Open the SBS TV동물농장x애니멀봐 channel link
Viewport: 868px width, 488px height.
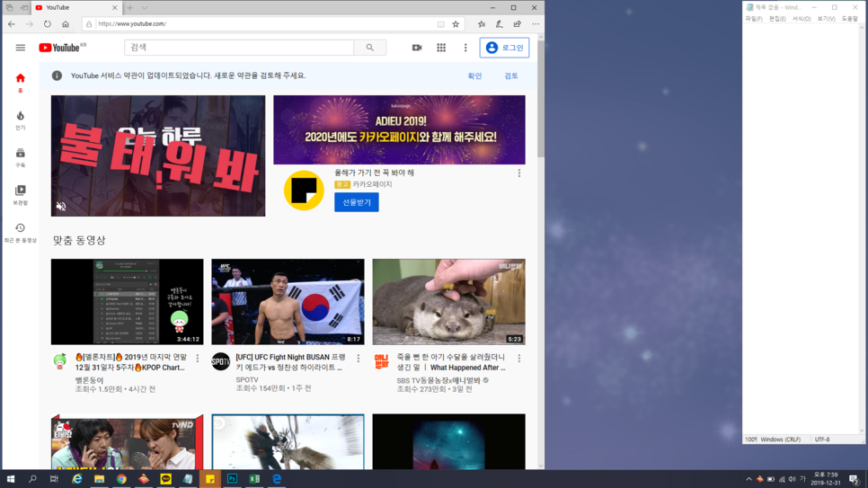click(438, 380)
